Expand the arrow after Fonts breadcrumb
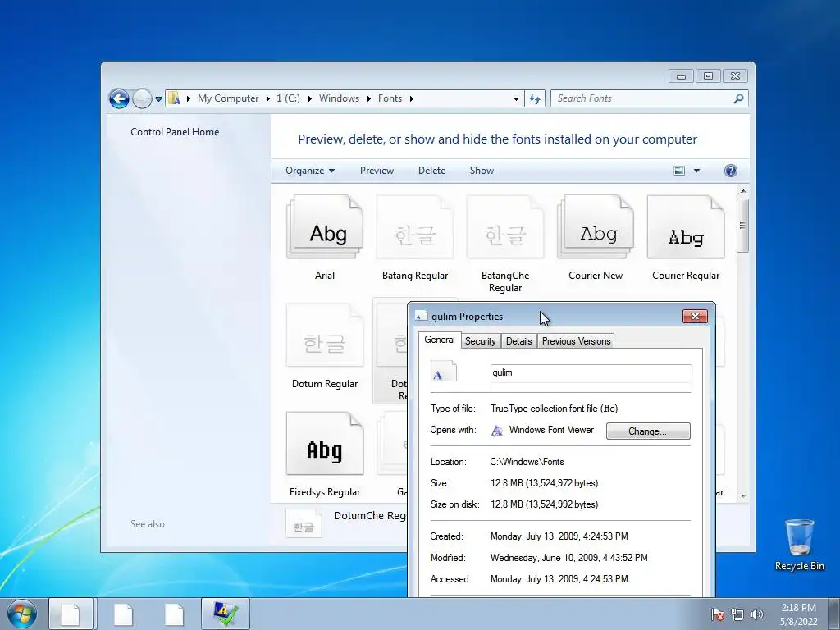The height and width of the screenshot is (630, 840). tap(411, 98)
